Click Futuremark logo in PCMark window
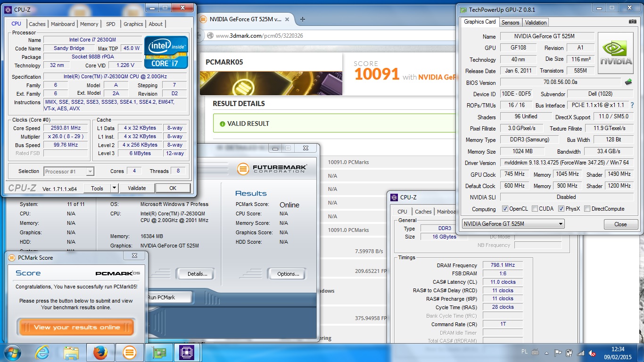This screenshot has height=362, width=644. tap(272, 168)
